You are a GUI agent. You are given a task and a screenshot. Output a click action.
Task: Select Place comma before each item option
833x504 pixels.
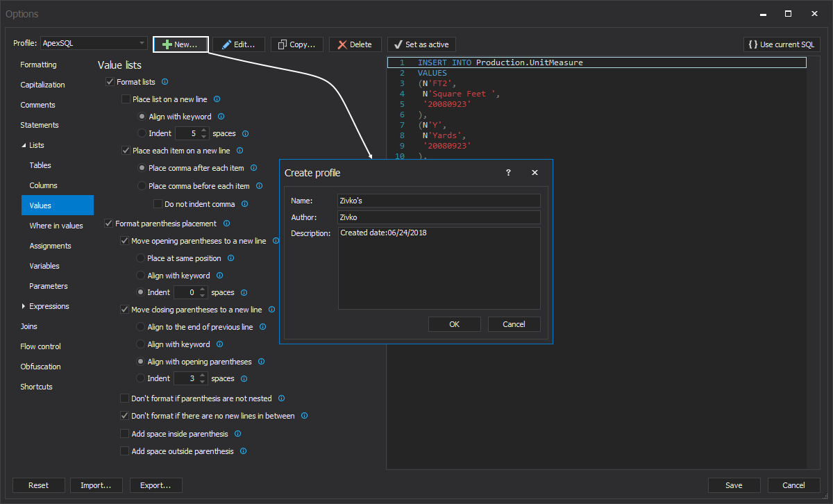click(142, 186)
